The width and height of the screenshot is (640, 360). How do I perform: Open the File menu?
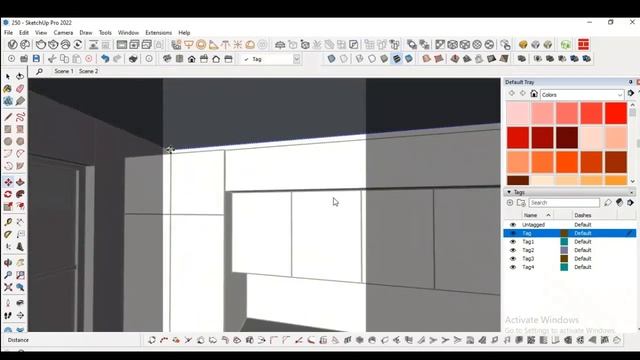pos(8,33)
